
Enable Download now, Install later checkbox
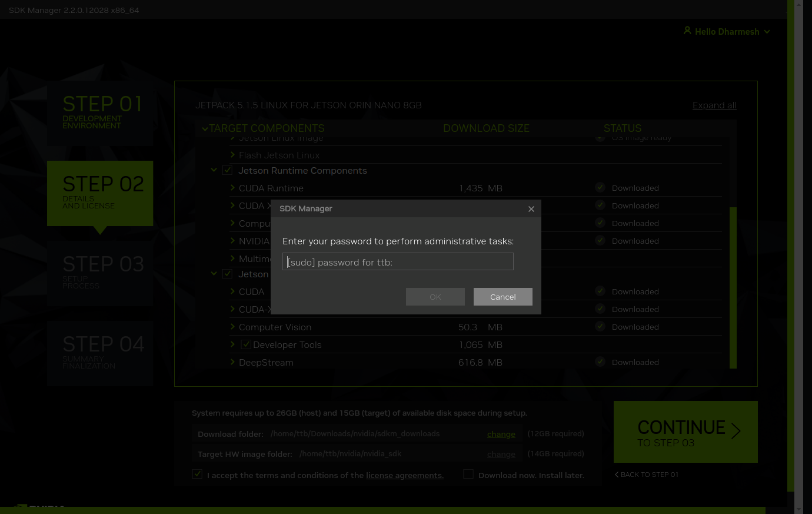click(x=468, y=475)
